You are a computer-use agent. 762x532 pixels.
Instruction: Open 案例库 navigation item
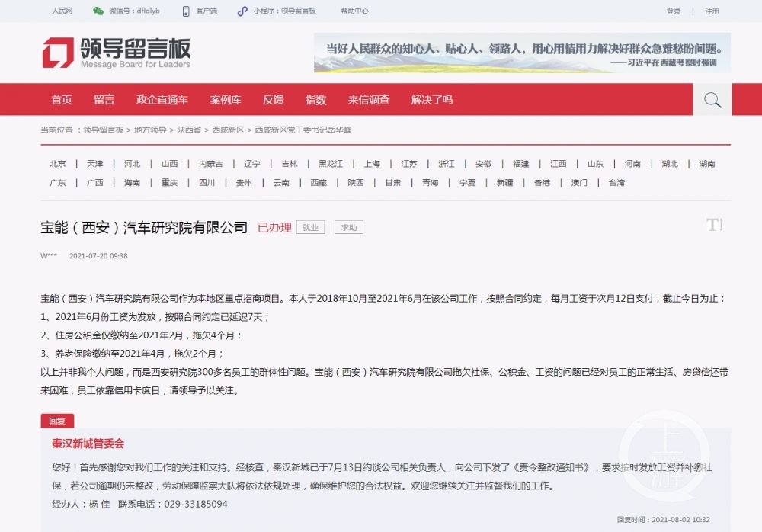226,100
